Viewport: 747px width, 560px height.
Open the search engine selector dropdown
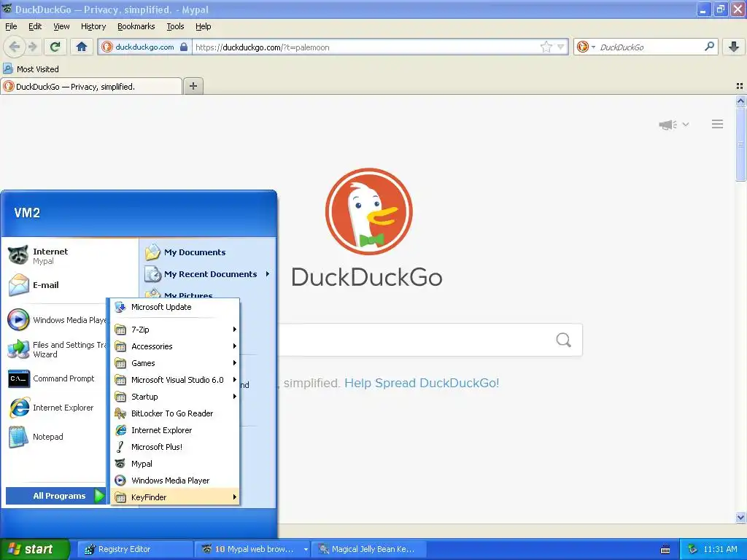coord(586,47)
